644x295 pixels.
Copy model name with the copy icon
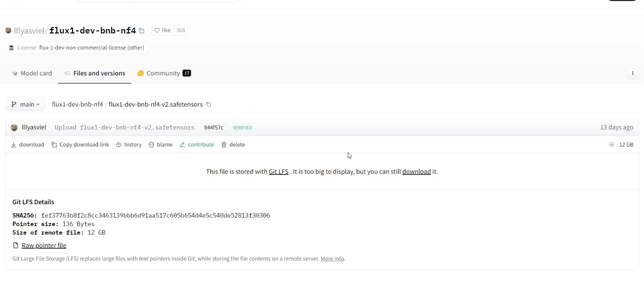(x=141, y=31)
